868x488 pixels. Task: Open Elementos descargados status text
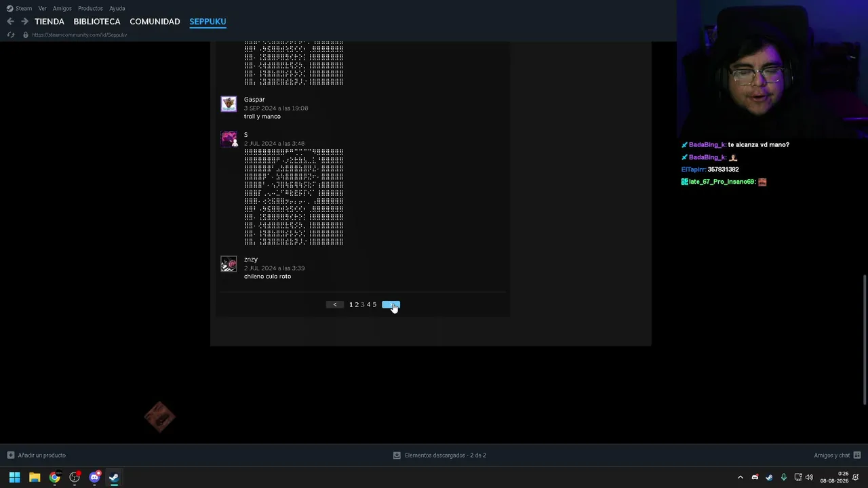446,455
